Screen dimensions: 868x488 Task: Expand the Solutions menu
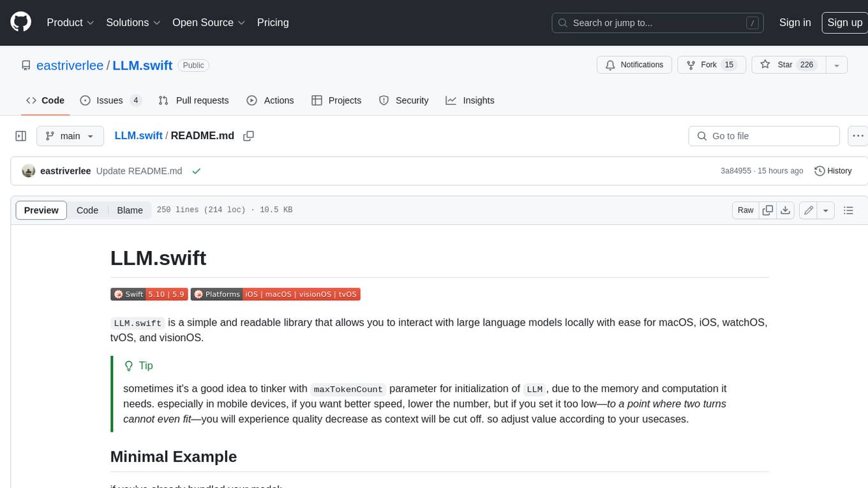[x=133, y=22]
